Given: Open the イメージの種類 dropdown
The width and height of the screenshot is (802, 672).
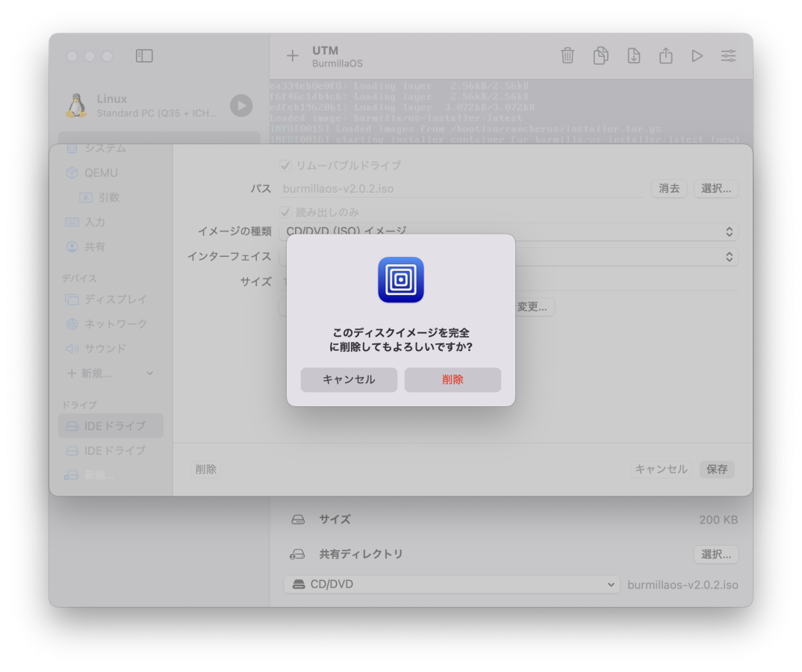Looking at the screenshot, I should pos(508,232).
